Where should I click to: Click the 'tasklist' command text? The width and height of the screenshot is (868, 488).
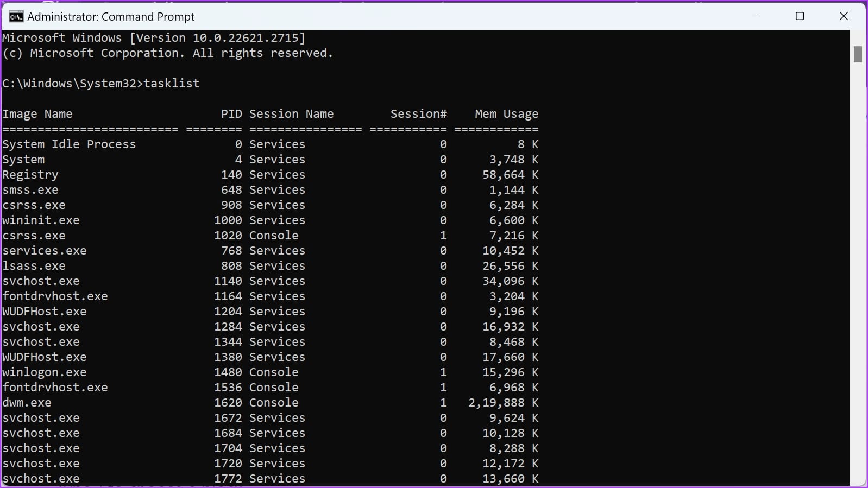point(172,84)
